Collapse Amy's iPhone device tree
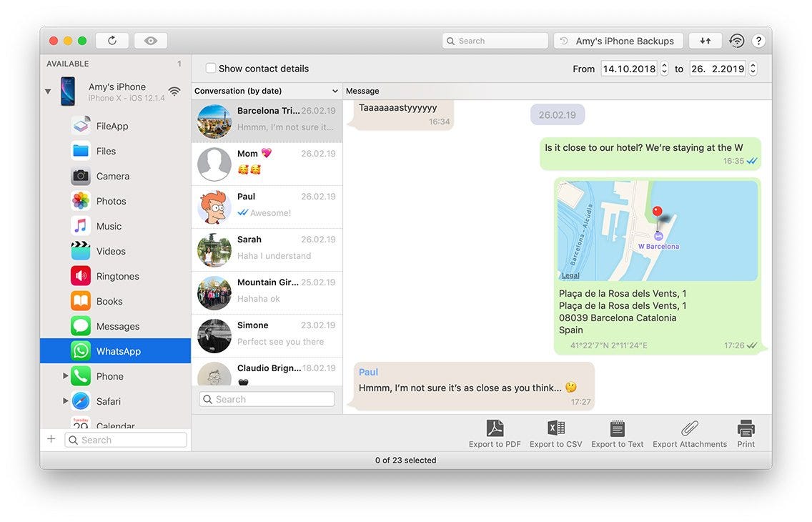 [48, 91]
